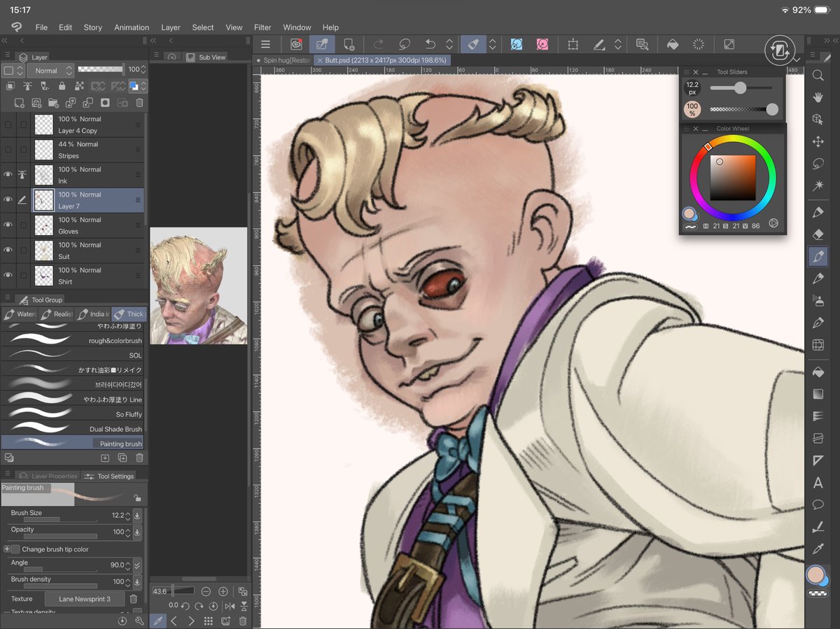
Task: Select the SOL brush
Action: [73, 355]
